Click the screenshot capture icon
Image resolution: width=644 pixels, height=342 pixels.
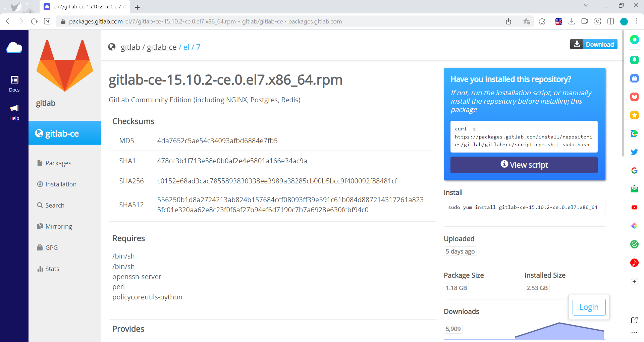(x=598, y=21)
